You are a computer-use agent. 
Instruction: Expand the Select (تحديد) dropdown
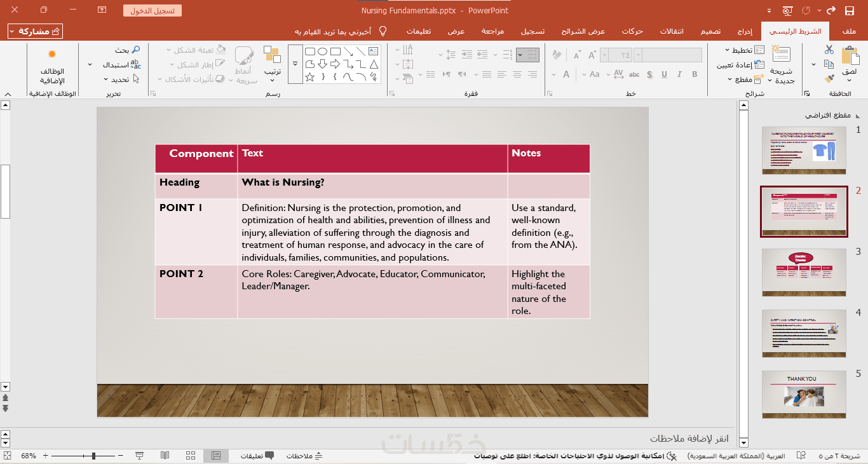coord(121,79)
